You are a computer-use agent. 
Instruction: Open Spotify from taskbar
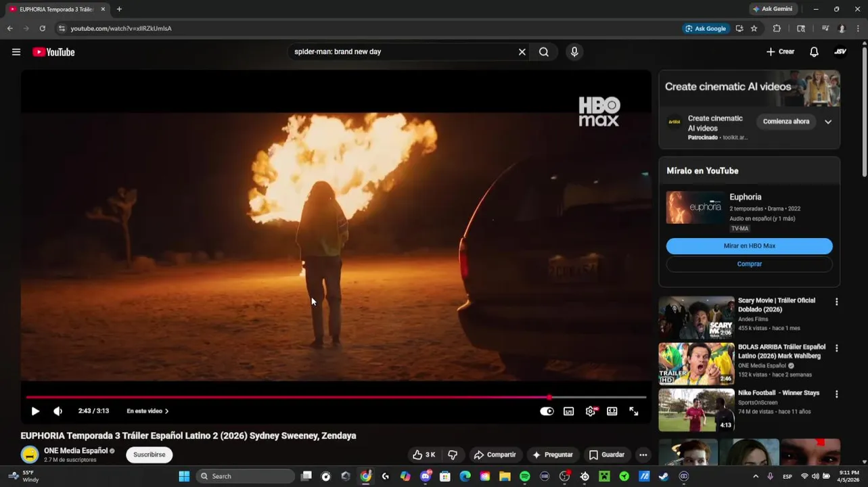coord(524,476)
